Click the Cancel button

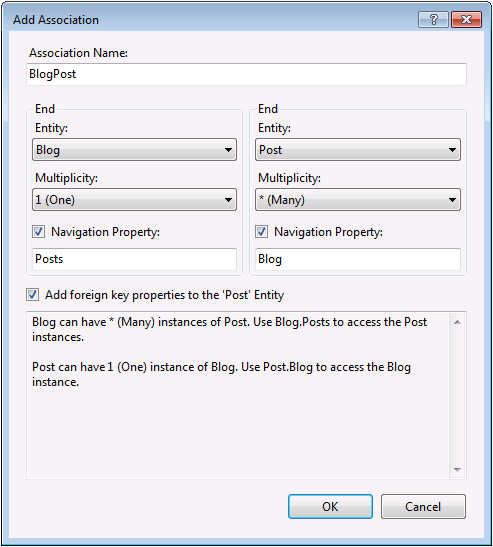point(423,507)
